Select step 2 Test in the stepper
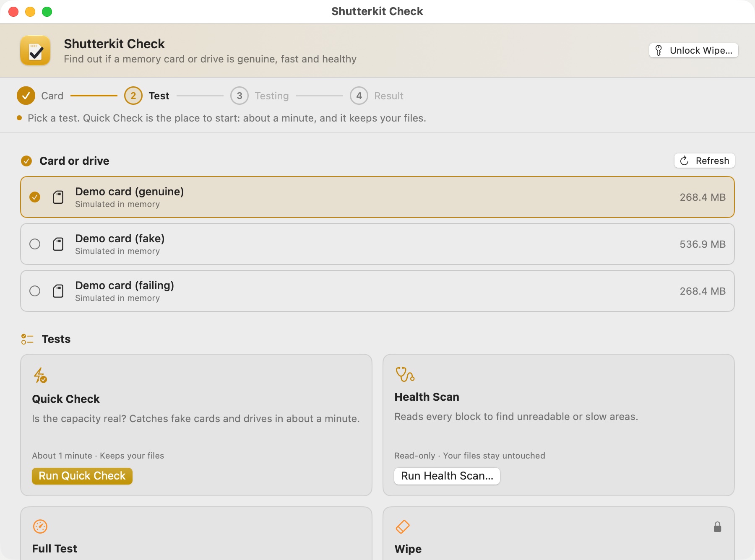The width and height of the screenshot is (755, 560). click(147, 96)
